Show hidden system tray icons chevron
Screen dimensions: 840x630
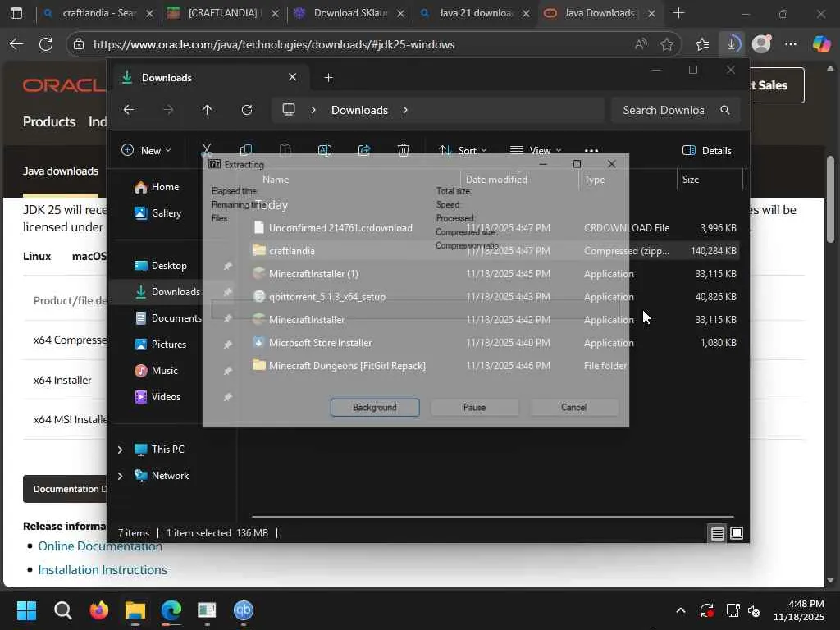click(680, 610)
